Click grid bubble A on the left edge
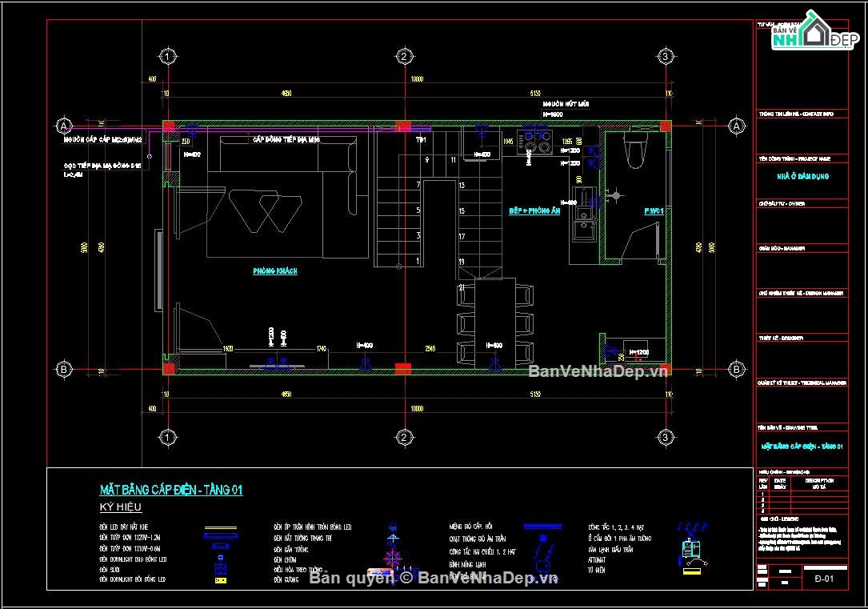This screenshot has width=868, height=609. [62, 126]
